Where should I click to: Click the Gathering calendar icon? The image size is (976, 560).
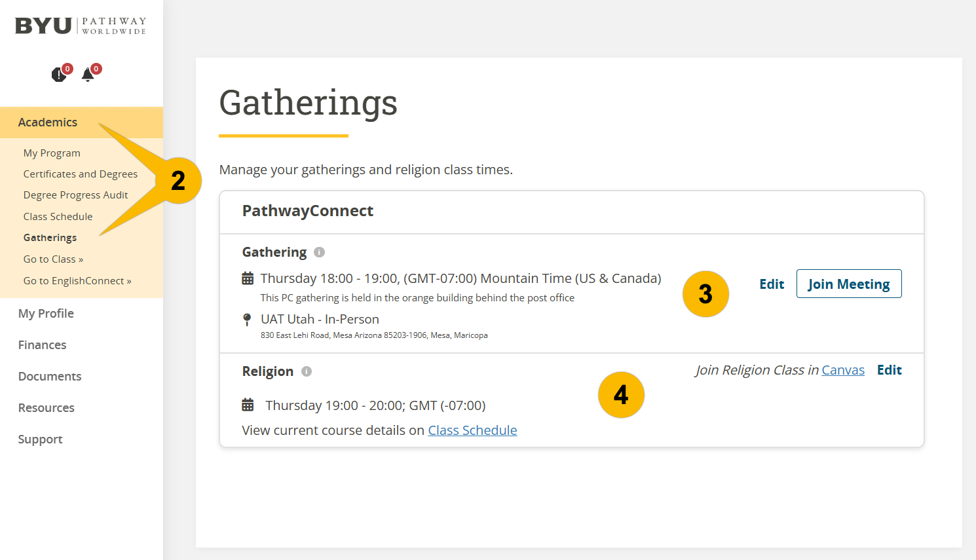pos(248,278)
